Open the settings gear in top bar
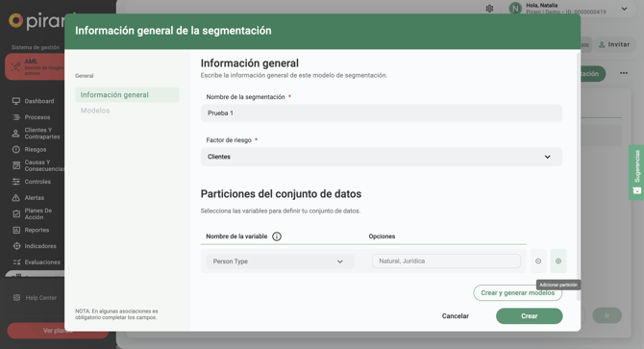Screen dimensions: 644x349 pos(489,9)
